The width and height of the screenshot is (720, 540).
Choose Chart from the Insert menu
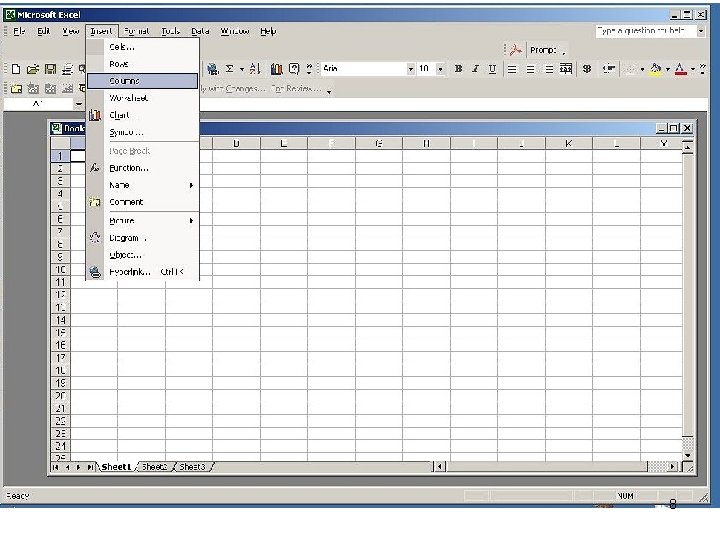point(143,115)
